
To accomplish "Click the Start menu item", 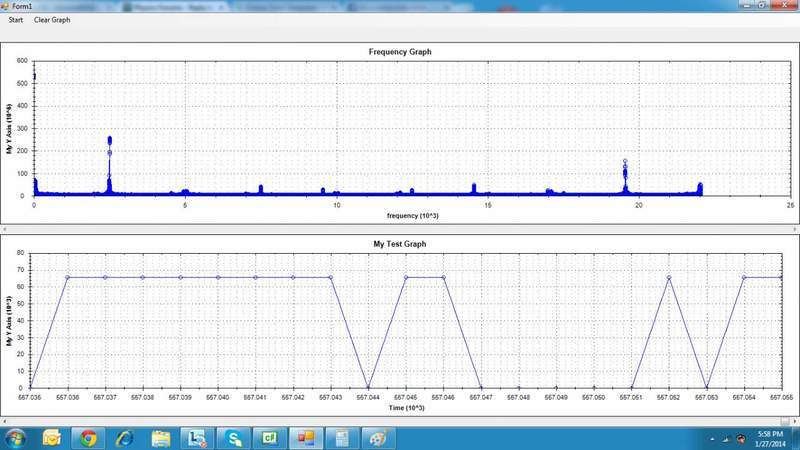I will 16,20.
